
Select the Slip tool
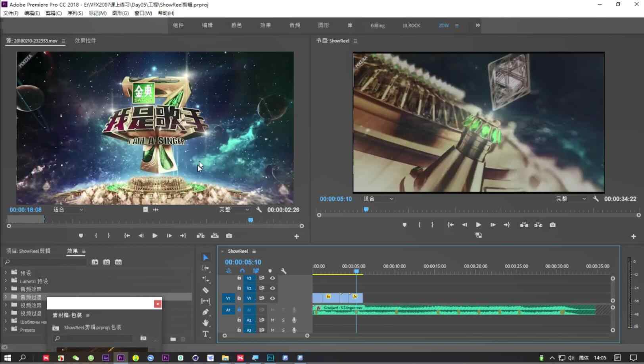coord(205,301)
